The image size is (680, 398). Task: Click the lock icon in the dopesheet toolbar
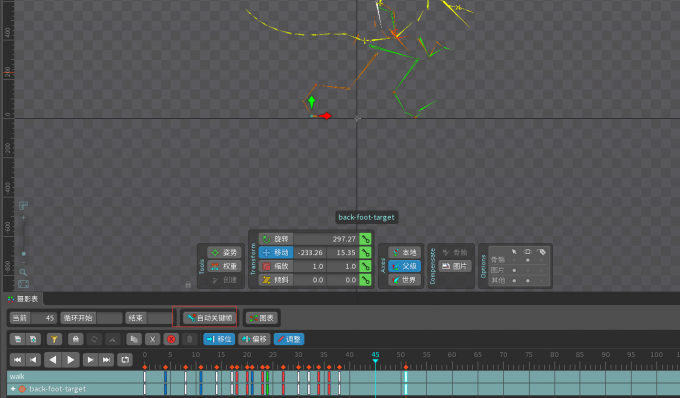[75, 339]
